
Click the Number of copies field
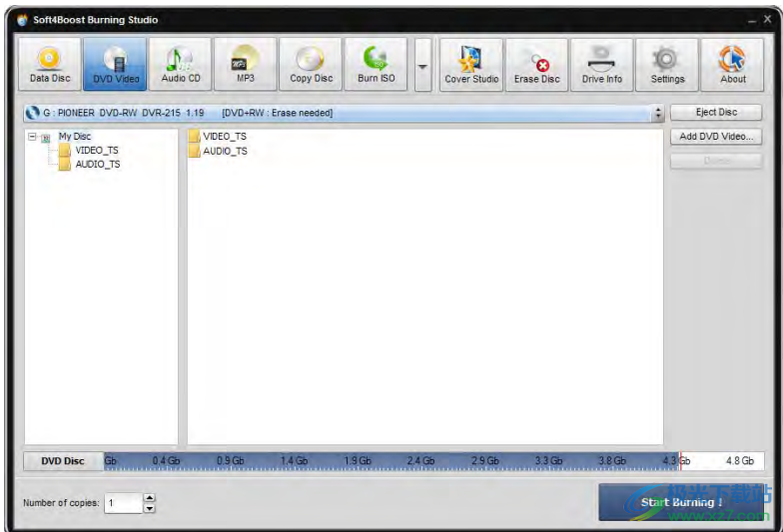click(x=124, y=503)
